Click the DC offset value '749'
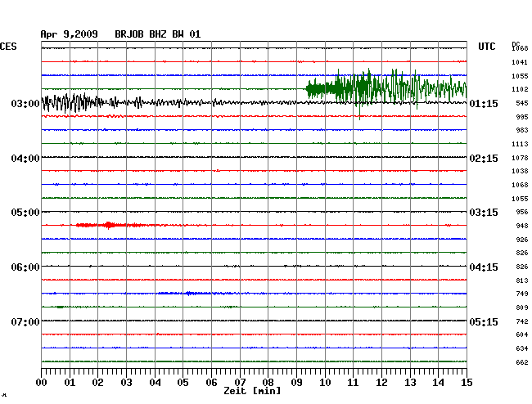The width and height of the screenshot is (532, 404). pyautogui.click(x=522, y=294)
